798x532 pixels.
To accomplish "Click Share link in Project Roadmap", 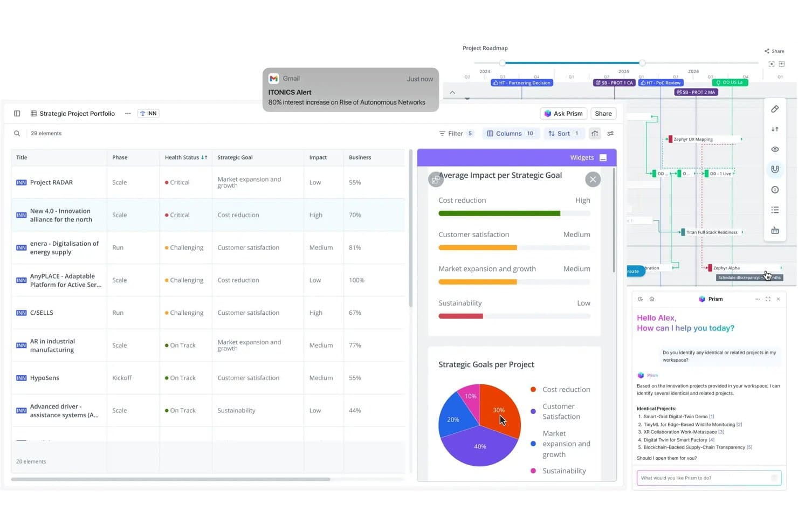I will click(x=774, y=51).
